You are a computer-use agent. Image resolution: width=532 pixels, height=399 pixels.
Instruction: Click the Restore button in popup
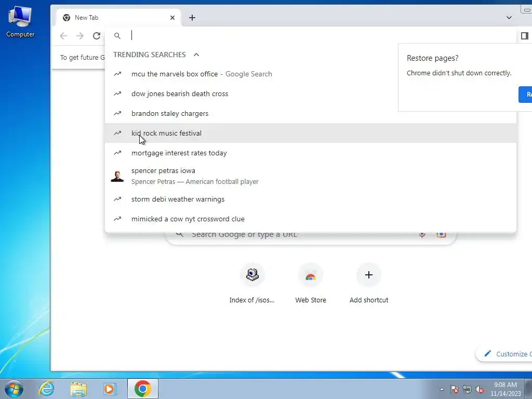click(525, 95)
